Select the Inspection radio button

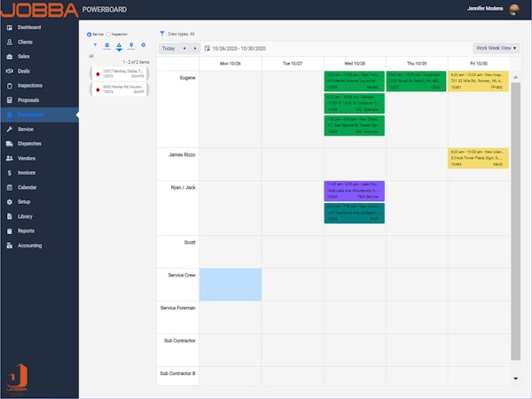click(109, 34)
